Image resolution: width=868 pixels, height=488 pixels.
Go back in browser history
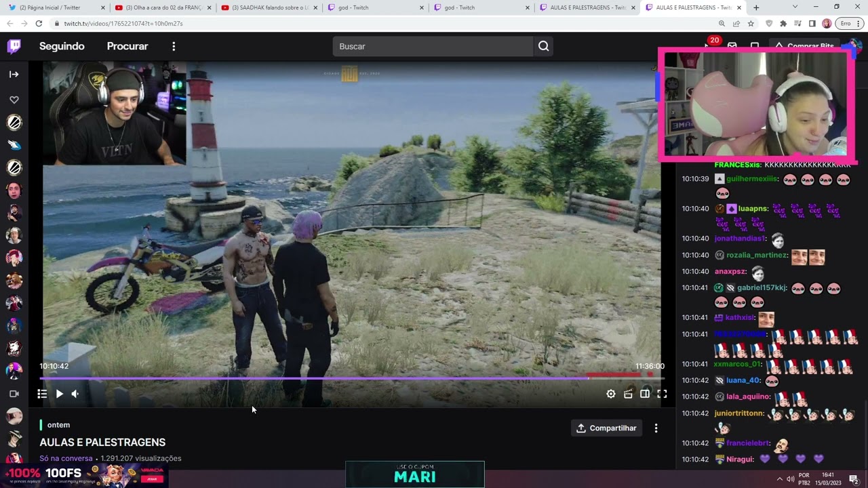tap(9, 23)
